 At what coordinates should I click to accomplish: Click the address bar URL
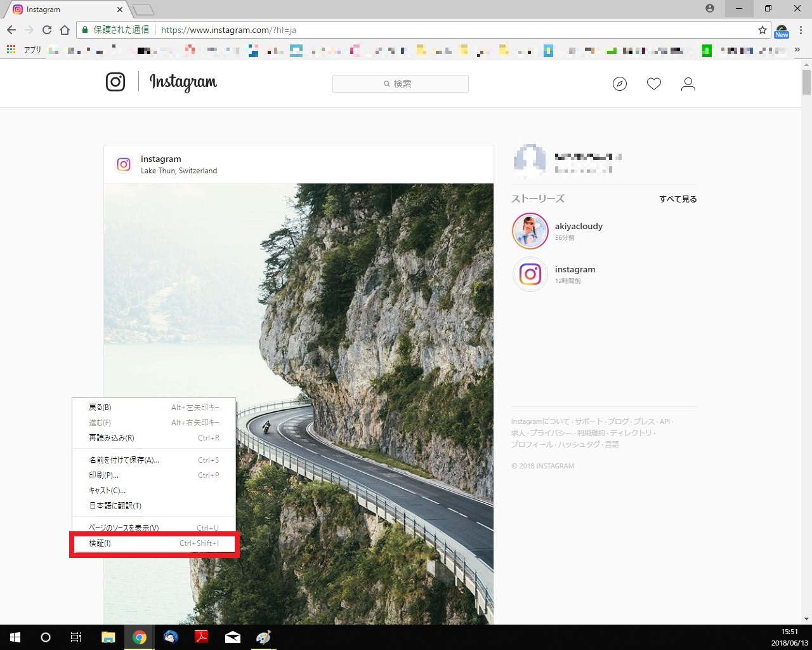[228, 30]
